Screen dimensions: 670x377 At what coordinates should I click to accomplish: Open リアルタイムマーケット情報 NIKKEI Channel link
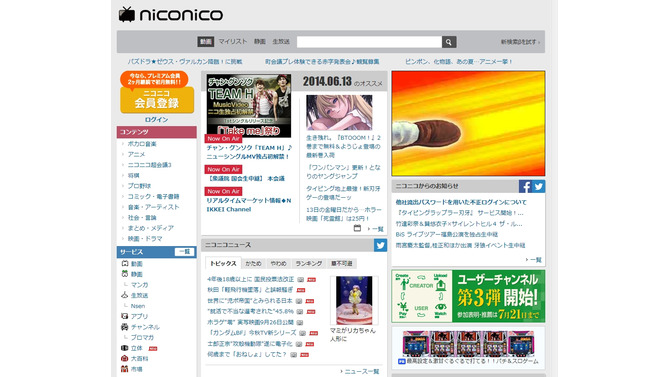coord(249,205)
